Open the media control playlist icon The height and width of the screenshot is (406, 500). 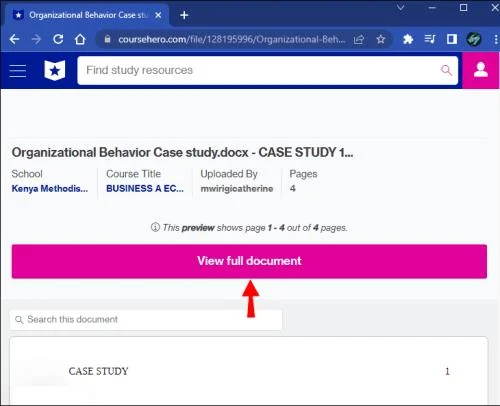point(430,39)
